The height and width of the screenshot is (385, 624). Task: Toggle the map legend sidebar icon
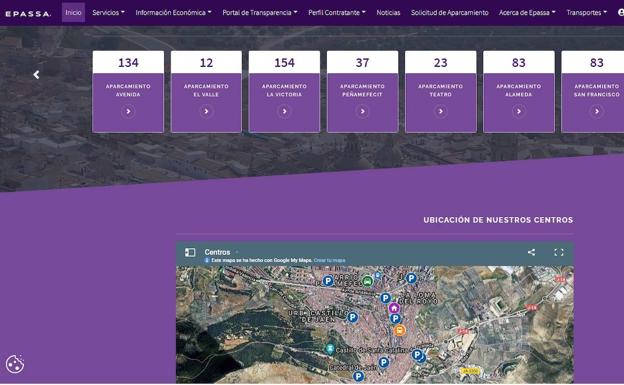tap(190, 252)
